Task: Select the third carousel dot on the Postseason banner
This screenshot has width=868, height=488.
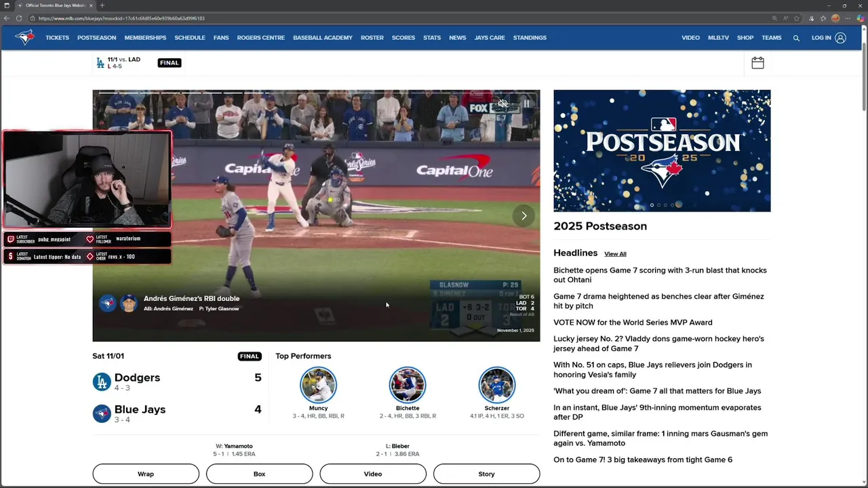Action: [x=665, y=205]
